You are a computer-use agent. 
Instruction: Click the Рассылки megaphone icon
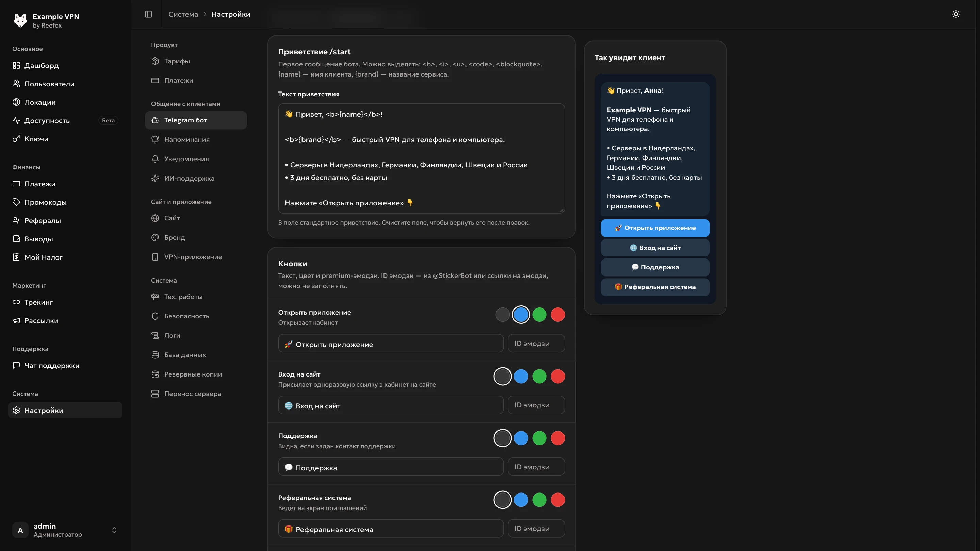16,320
